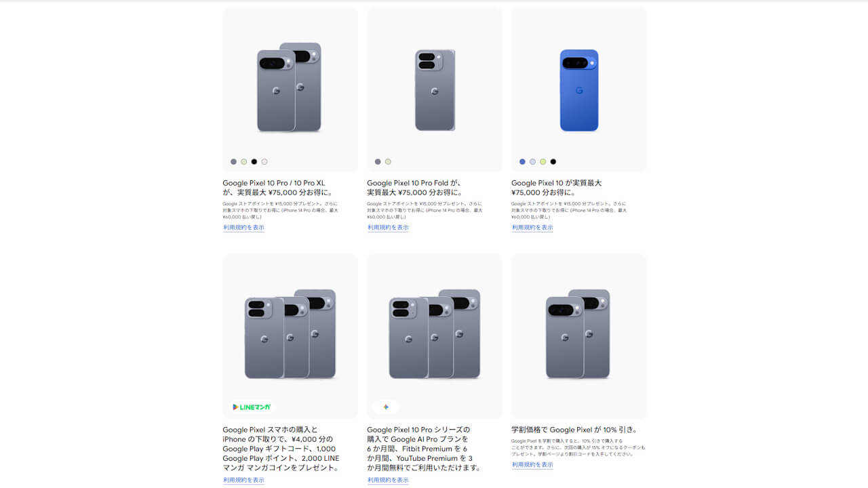Image resolution: width=868 pixels, height=488 pixels.
Task: Choose the black color swatch for Pixel 10 Pro
Action: tap(254, 162)
